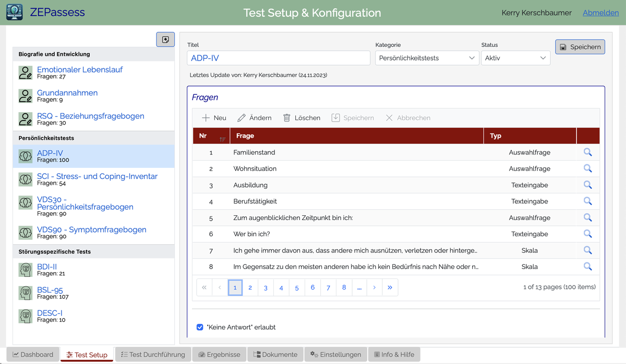Go to page 5 of questions

(x=297, y=287)
